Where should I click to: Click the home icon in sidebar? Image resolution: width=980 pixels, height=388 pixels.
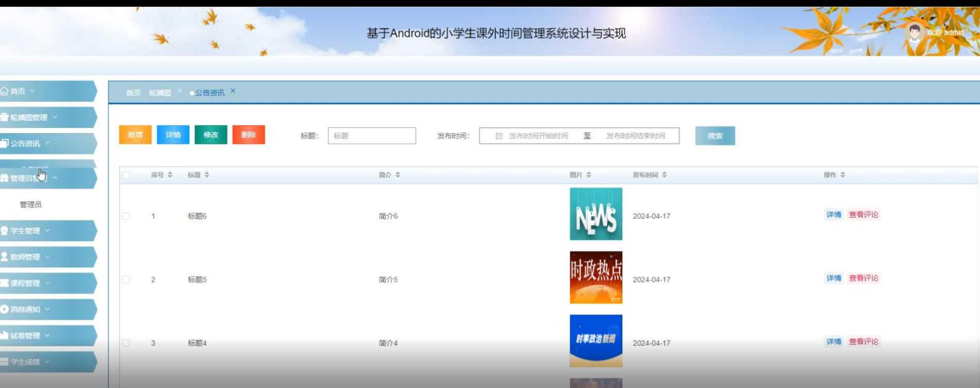point(5,91)
